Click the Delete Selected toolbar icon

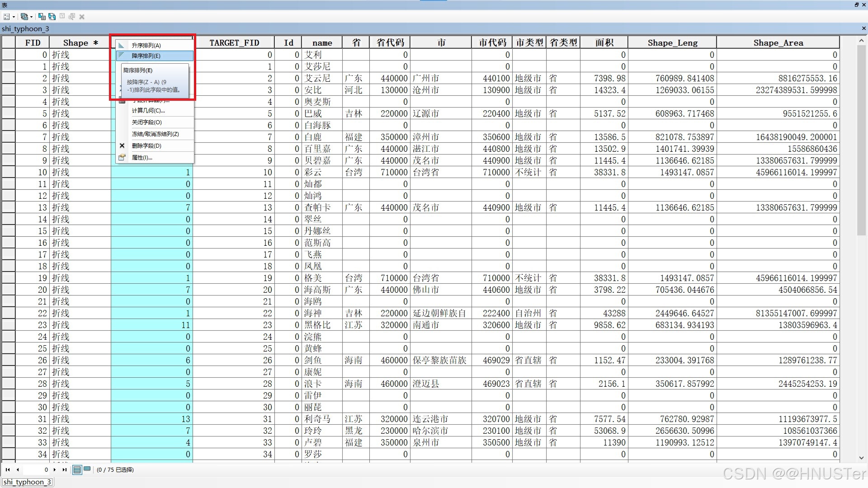82,17
